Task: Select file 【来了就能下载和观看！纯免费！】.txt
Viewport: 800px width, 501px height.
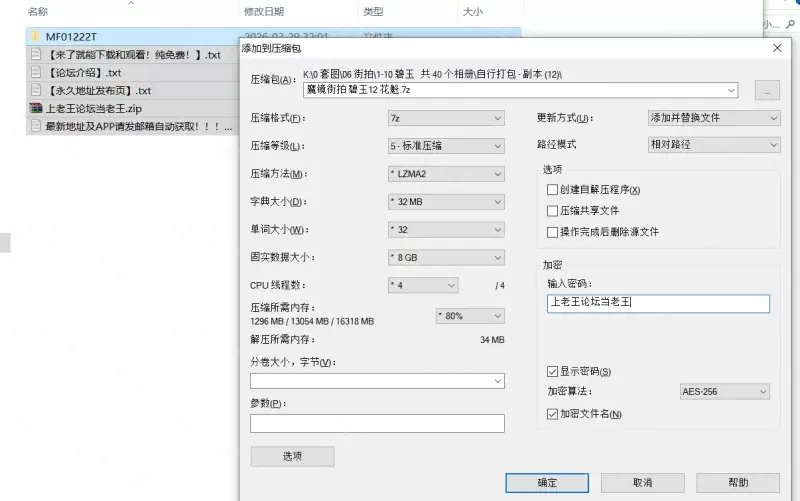Action: pos(133,55)
